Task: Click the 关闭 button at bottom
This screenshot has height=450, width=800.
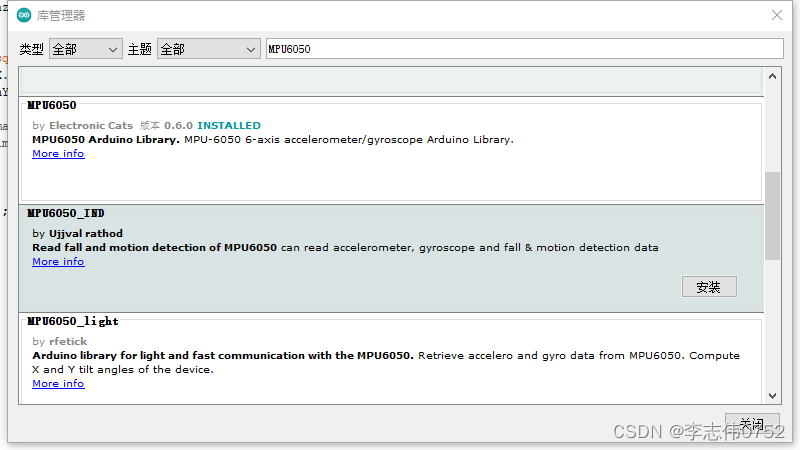Action: (x=752, y=423)
